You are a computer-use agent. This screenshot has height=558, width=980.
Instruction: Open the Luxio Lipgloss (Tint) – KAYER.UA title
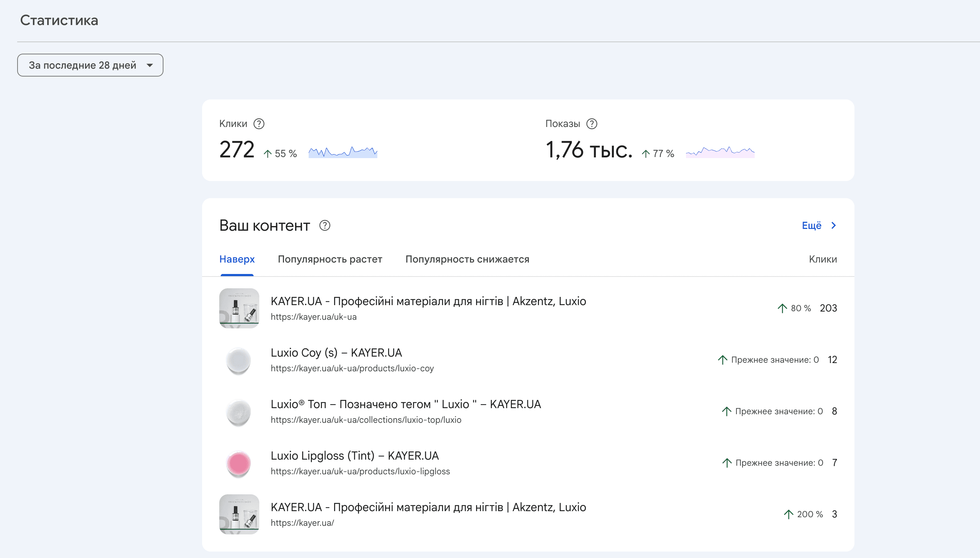tap(355, 456)
